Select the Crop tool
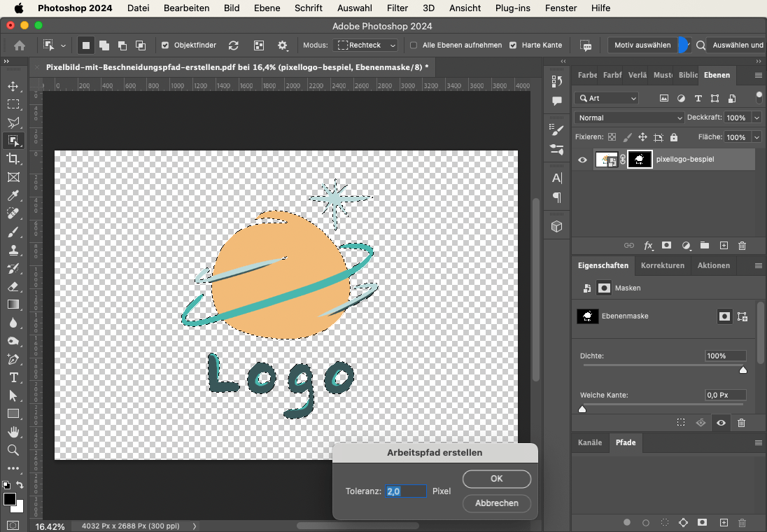The image size is (767, 532). click(x=13, y=159)
